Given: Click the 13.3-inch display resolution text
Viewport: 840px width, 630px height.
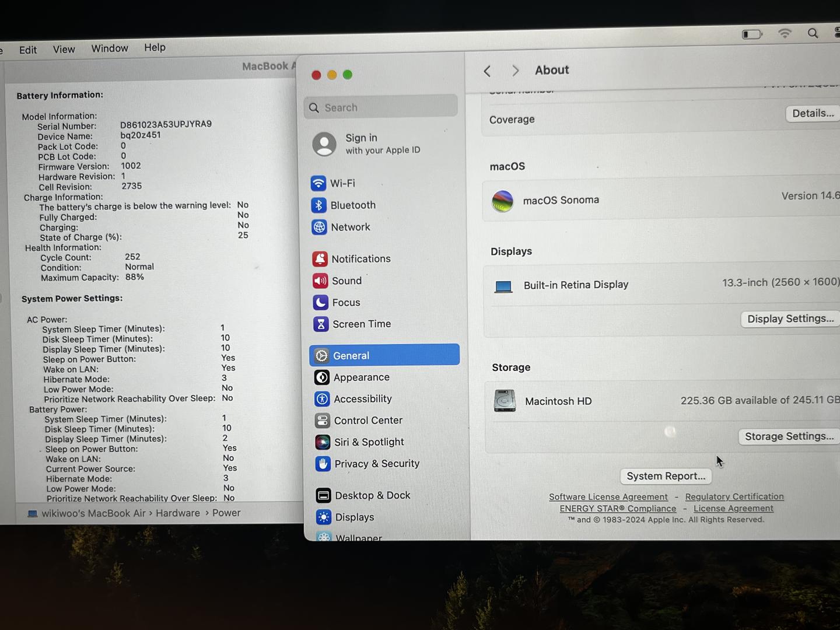Looking at the screenshot, I should coord(780,282).
